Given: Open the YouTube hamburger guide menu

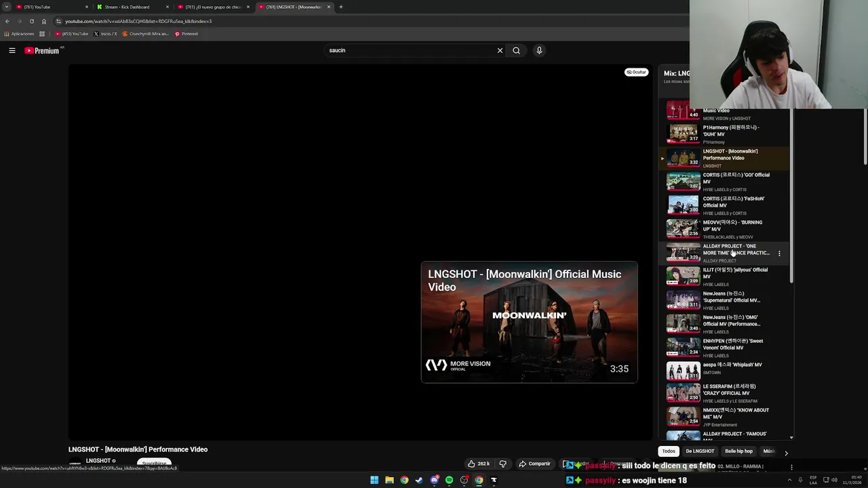Looking at the screenshot, I should [x=12, y=50].
